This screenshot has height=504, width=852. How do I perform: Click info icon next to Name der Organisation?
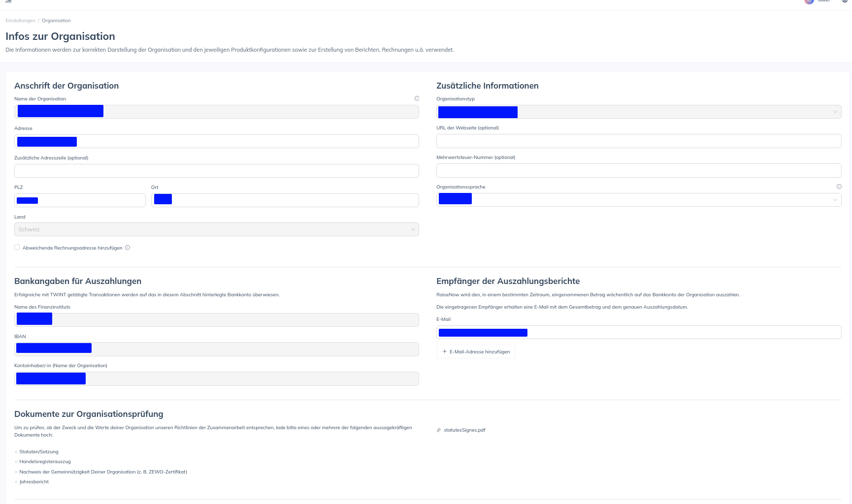(x=417, y=98)
